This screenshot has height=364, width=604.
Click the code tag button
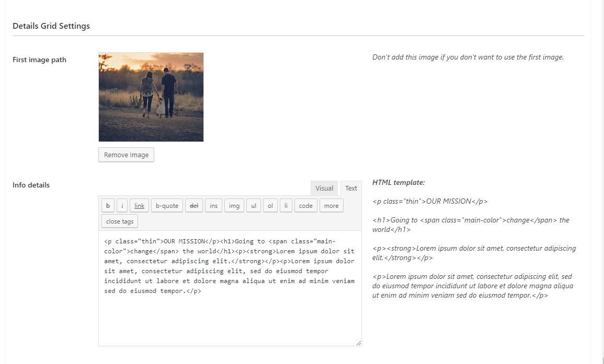(x=306, y=205)
